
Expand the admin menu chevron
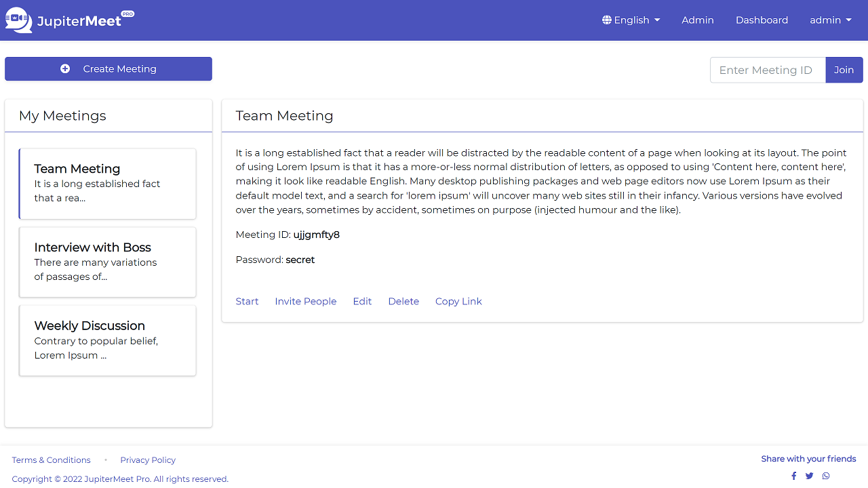(847, 20)
